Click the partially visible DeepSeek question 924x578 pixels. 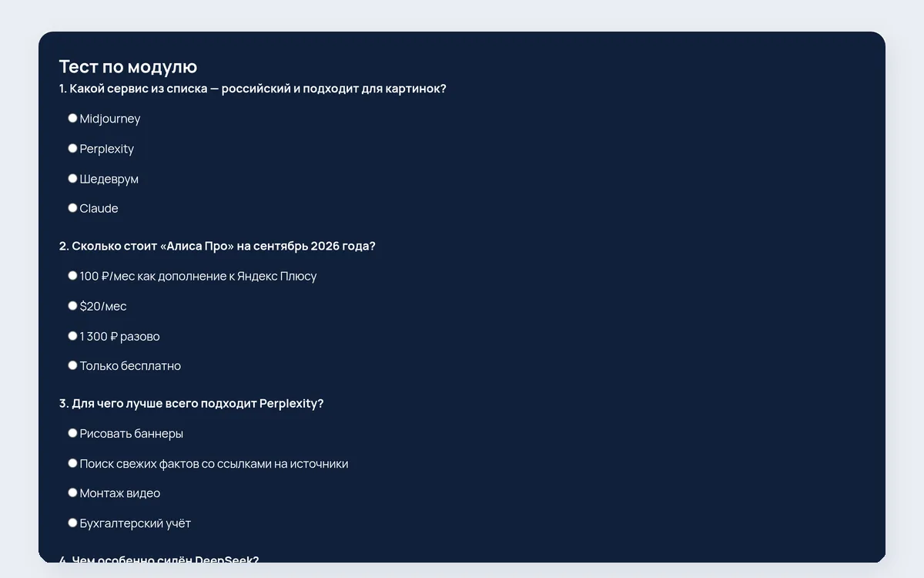click(x=159, y=559)
